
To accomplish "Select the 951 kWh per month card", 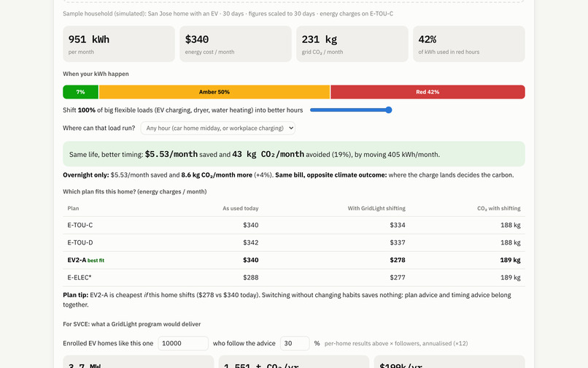I will point(119,44).
